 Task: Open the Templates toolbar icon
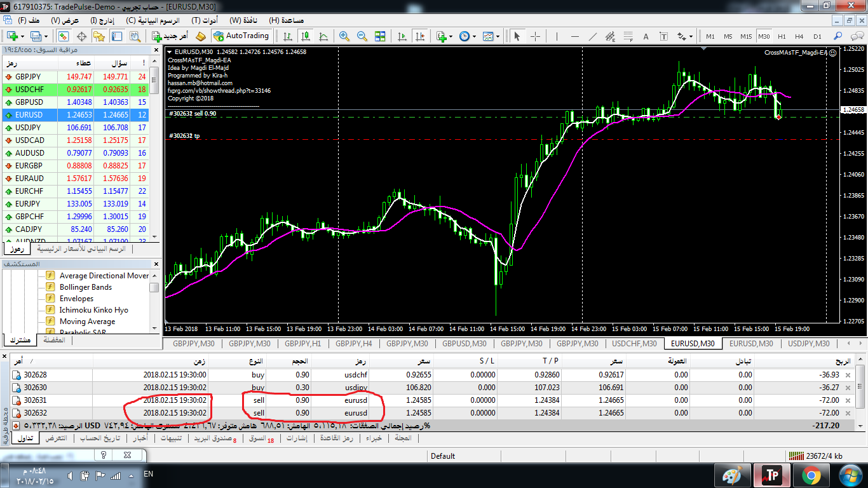488,36
